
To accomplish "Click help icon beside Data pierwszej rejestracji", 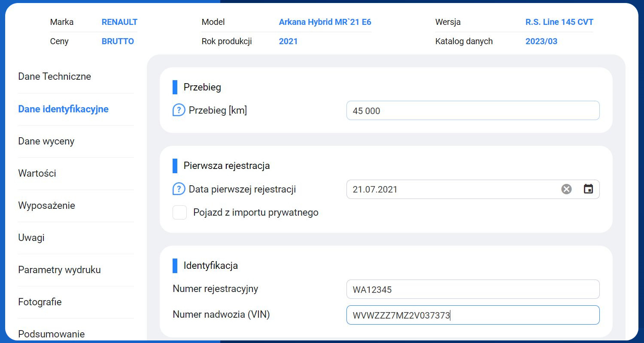I will [179, 189].
